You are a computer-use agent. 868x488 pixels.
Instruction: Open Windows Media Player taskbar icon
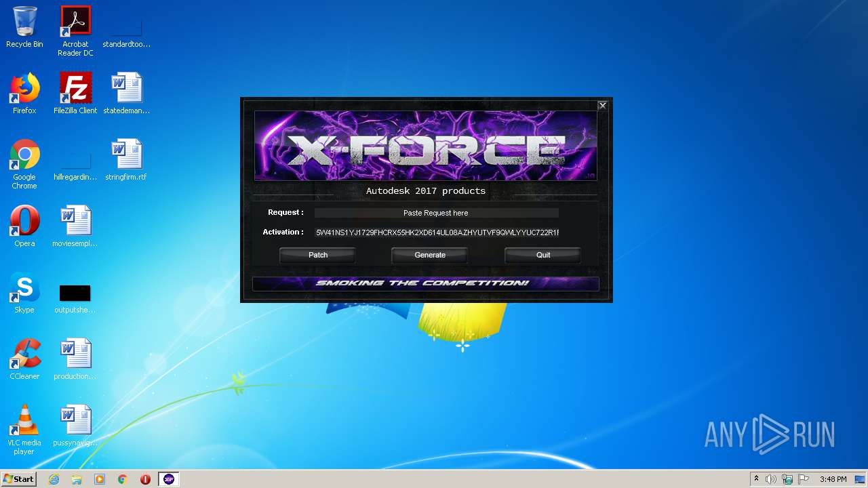[100, 479]
